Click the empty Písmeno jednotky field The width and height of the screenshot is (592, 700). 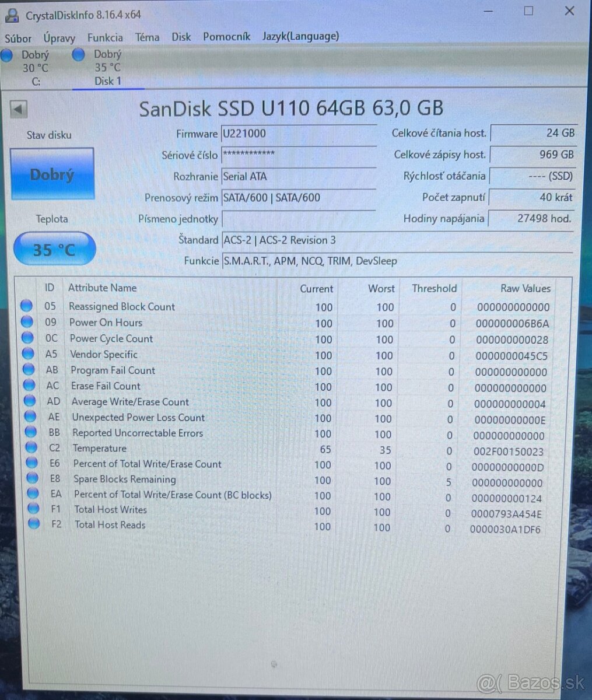pyautogui.click(x=298, y=219)
